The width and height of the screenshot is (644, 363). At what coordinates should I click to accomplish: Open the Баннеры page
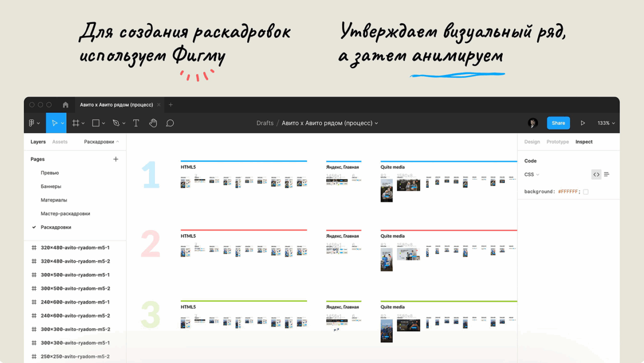(x=51, y=186)
